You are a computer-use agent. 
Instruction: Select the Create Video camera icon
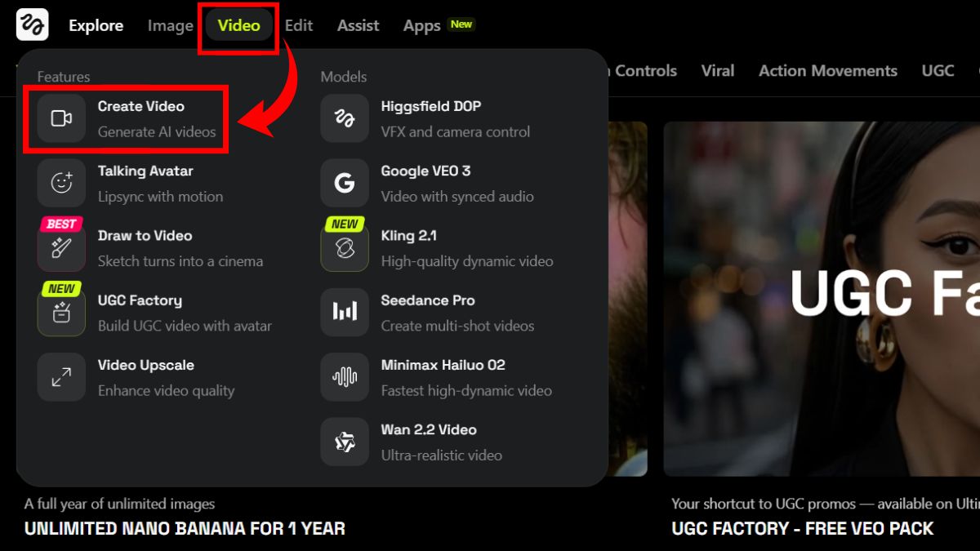[61, 118]
